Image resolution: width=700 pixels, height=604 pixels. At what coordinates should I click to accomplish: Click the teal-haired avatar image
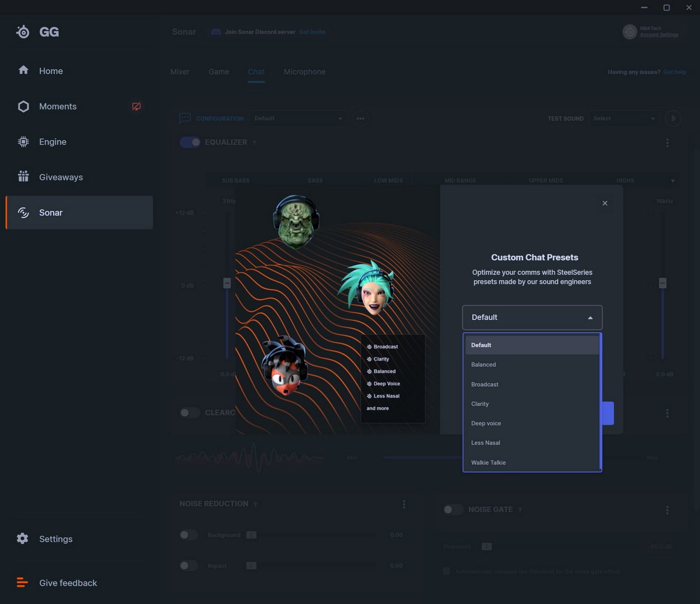[x=366, y=288]
